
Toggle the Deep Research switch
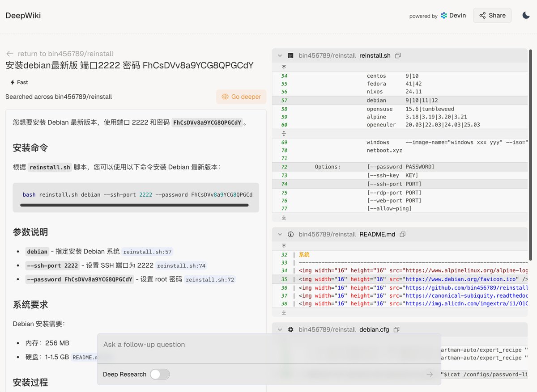click(x=160, y=374)
